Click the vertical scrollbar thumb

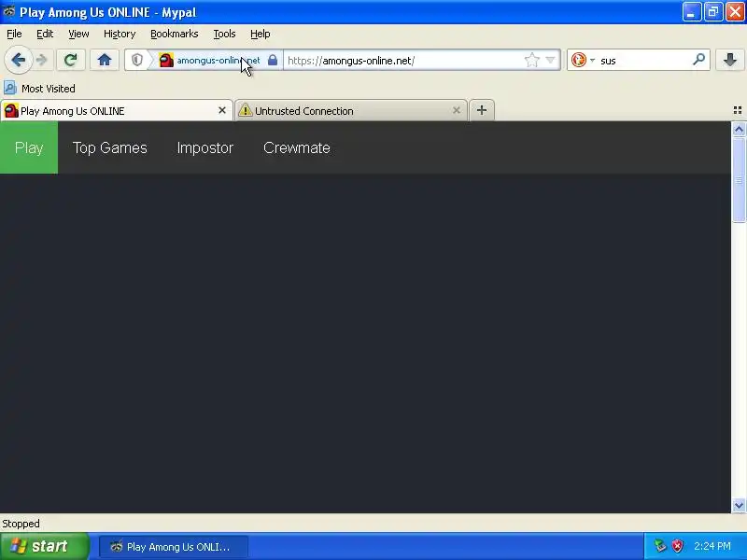pyautogui.click(x=739, y=179)
